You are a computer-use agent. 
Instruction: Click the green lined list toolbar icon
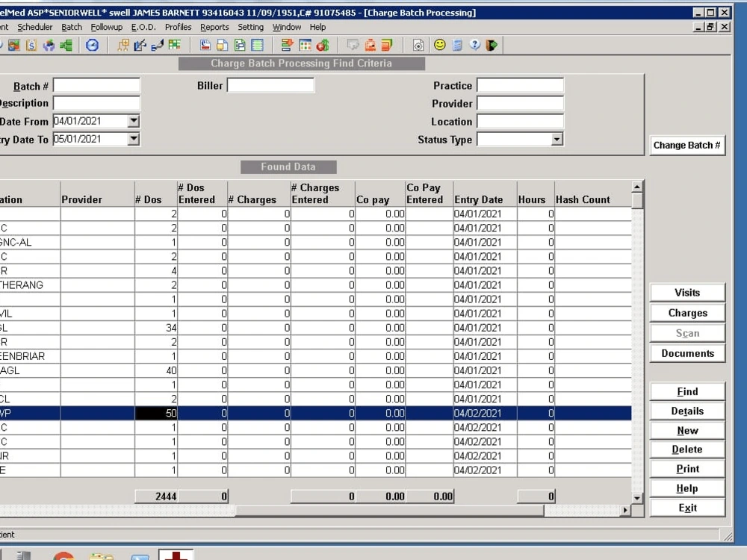(x=257, y=46)
